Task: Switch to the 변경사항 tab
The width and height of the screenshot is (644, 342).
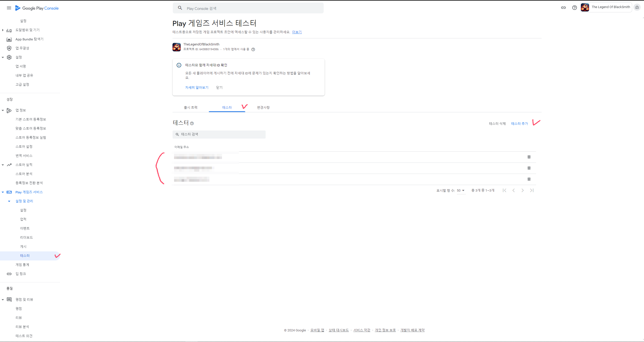Action: 263,108
